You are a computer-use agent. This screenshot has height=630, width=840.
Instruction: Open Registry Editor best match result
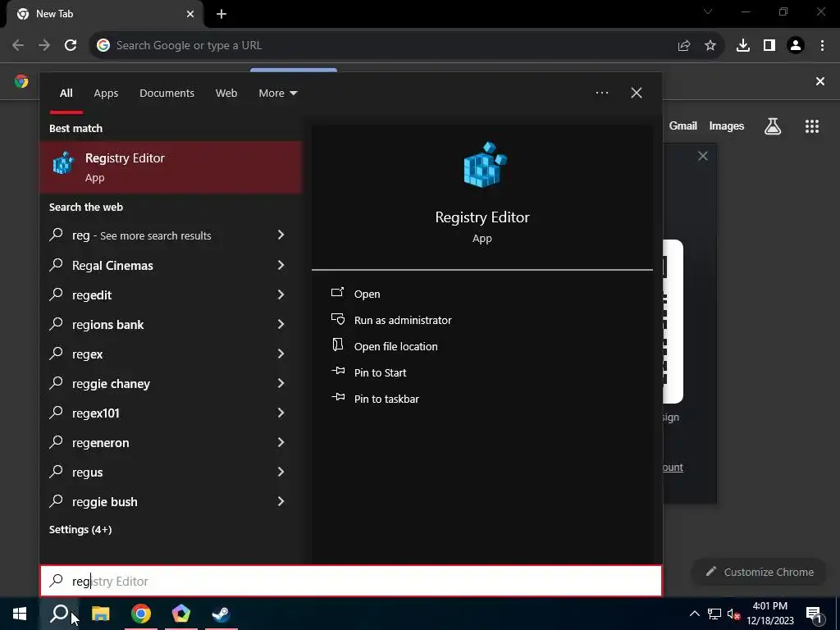(x=171, y=167)
